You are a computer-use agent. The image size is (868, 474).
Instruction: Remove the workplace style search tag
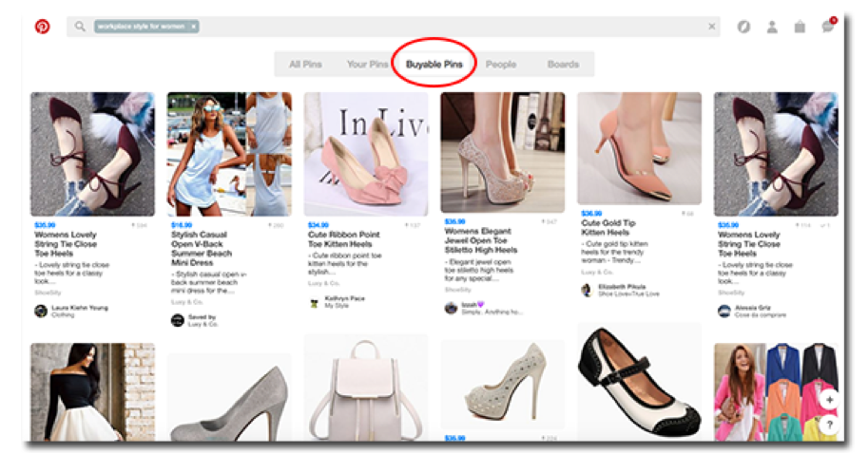(x=194, y=27)
